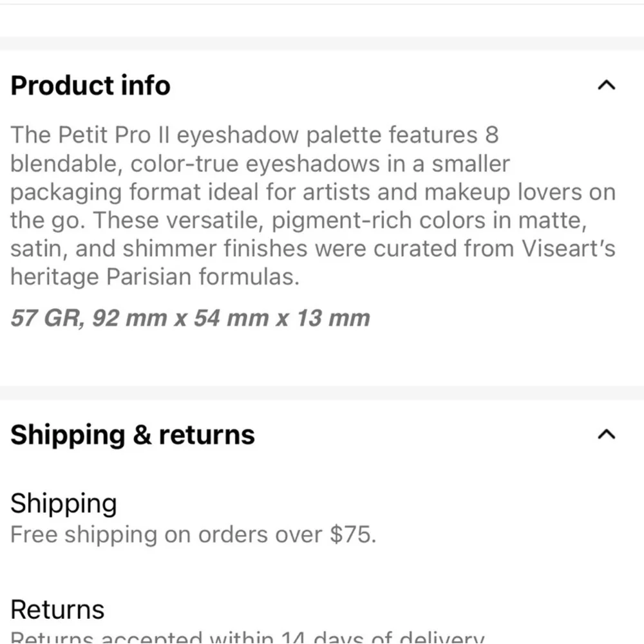This screenshot has height=644, width=644.
Task: Click the returns accepted within 14 days text
Action: [x=247, y=637]
